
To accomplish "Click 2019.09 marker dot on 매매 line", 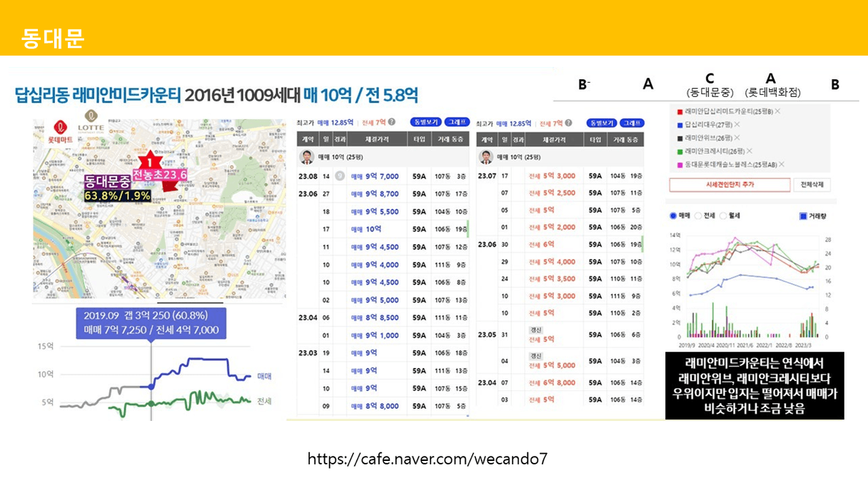I will 151,386.
